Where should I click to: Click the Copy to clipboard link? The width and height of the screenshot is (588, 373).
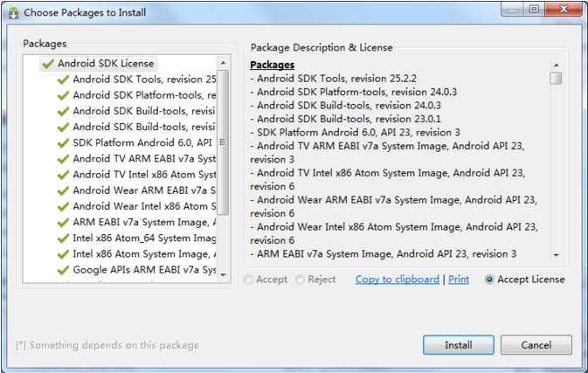pyautogui.click(x=398, y=280)
